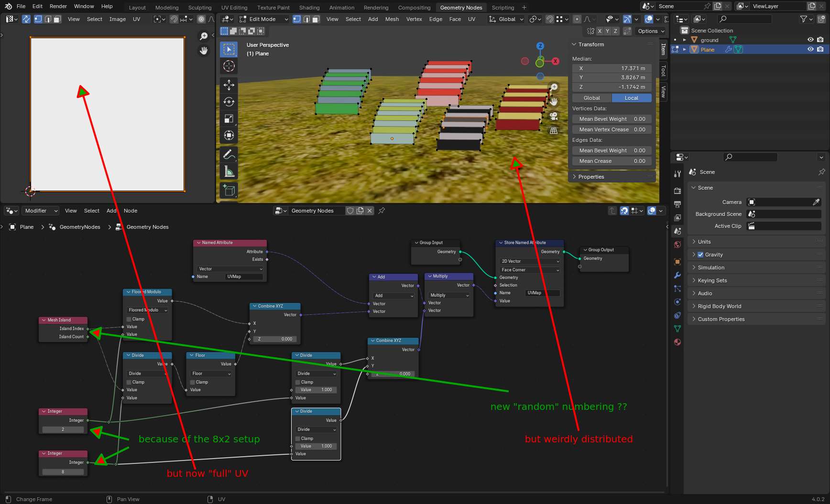Open the viewport Options dropdown
The height and width of the screenshot is (504, 830).
(x=651, y=31)
